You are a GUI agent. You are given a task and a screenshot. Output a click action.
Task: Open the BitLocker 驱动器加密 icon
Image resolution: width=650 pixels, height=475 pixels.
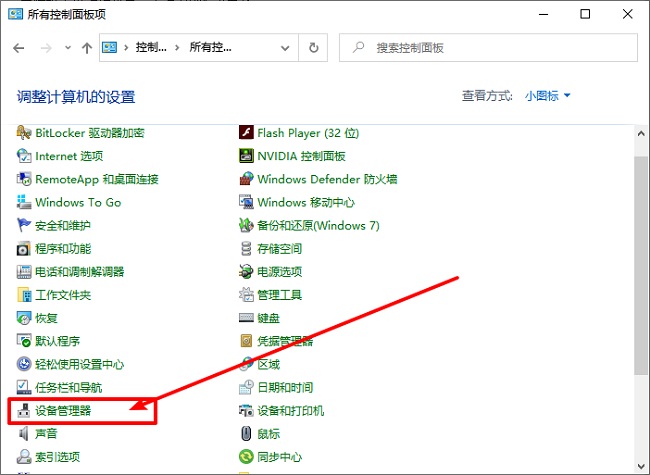[x=24, y=133]
